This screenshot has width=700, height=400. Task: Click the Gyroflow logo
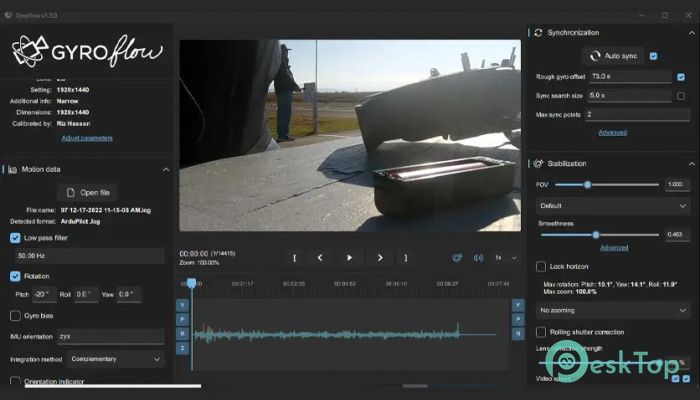87,51
